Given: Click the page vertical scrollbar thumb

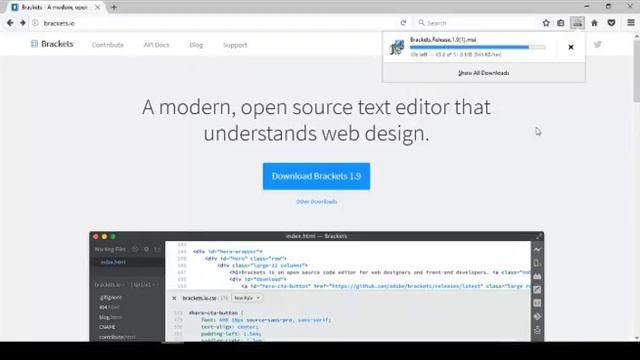Looking at the screenshot, I should coord(636,70).
